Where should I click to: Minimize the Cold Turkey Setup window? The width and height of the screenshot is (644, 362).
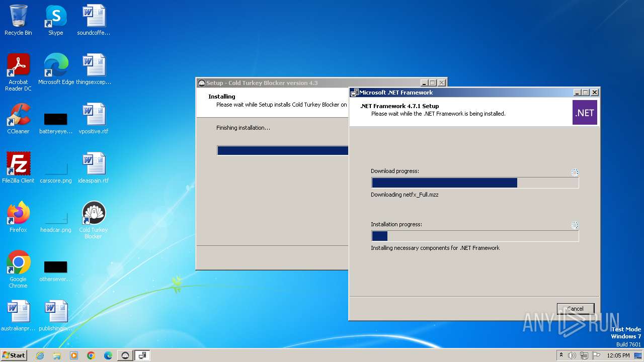[x=424, y=83]
